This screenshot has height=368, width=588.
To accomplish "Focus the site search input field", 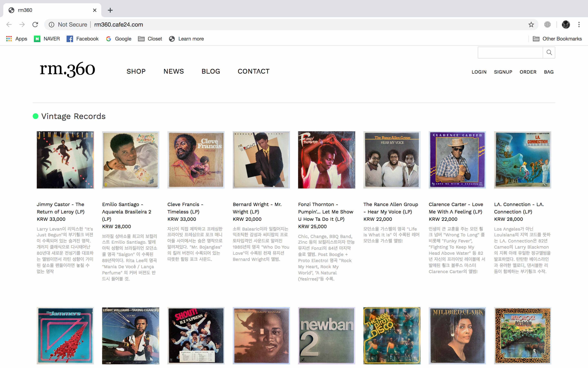I will point(510,52).
